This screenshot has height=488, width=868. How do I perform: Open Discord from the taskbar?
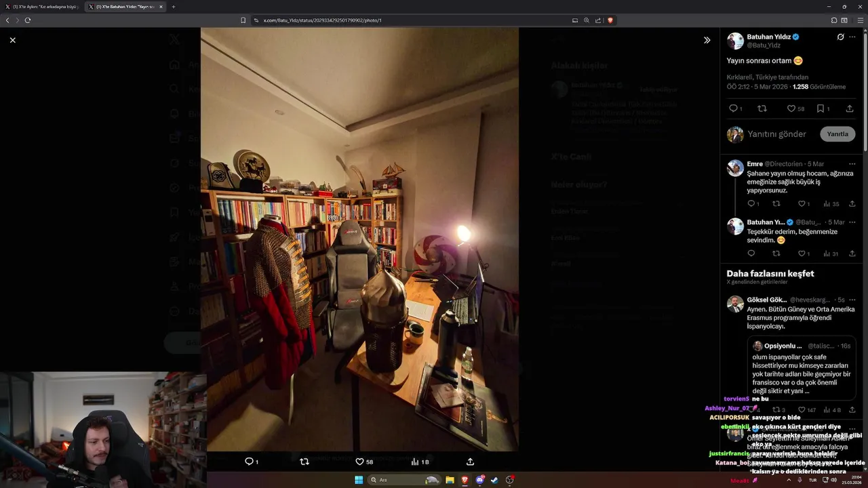tap(479, 480)
